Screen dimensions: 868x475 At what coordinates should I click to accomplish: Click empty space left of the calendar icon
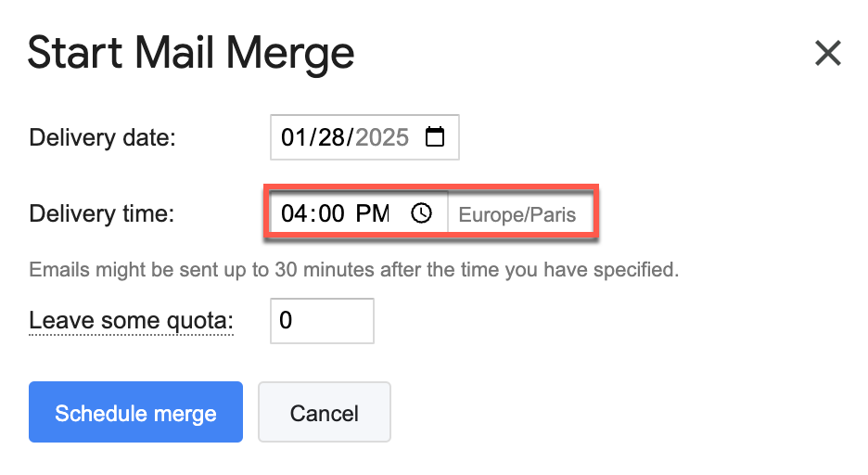[x=416, y=137]
